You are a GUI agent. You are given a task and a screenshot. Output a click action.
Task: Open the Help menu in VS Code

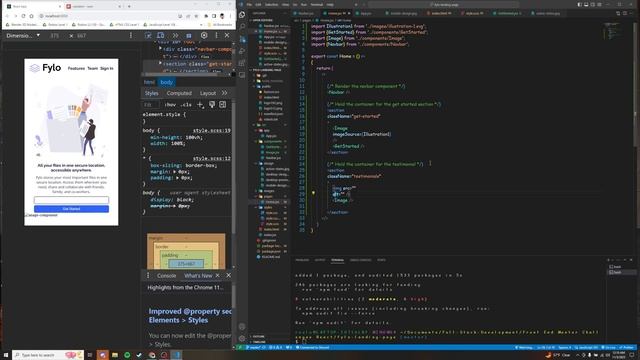tap(330, 4)
